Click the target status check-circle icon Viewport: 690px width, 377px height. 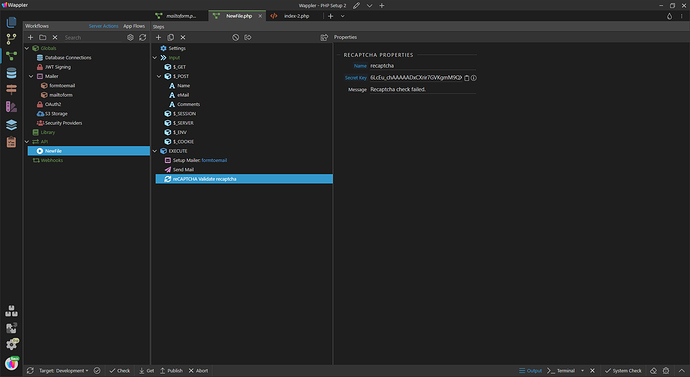click(97, 370)
